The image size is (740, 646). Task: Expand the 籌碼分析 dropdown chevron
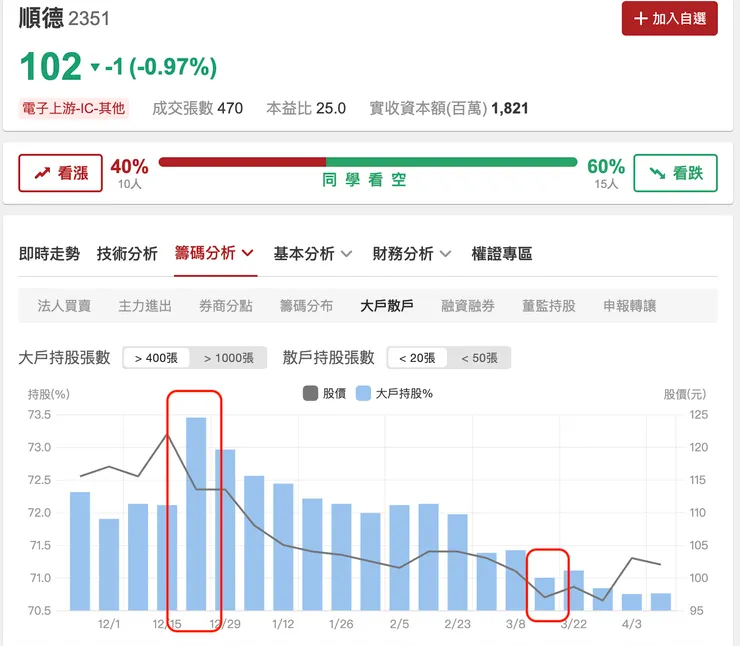pyautogui.click(x=248, y=253)
